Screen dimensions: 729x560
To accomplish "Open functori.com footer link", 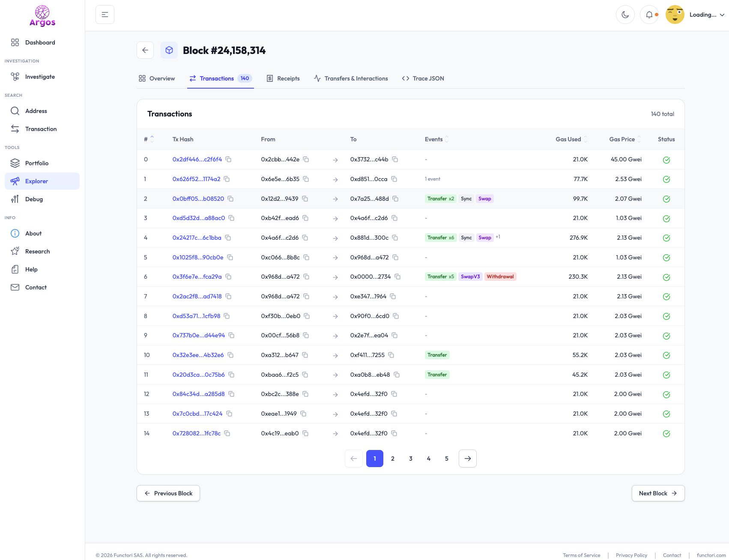I will pyautogui.click(x=711, y=555).
